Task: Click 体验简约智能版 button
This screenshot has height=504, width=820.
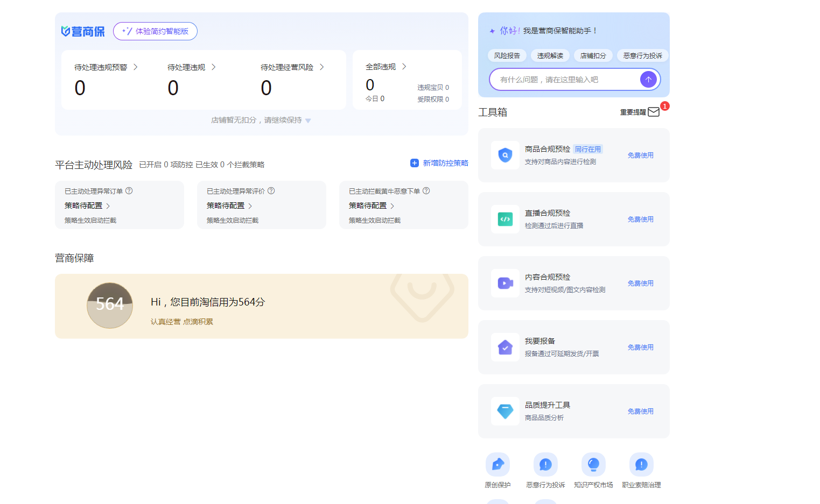Action: [155, 31]
